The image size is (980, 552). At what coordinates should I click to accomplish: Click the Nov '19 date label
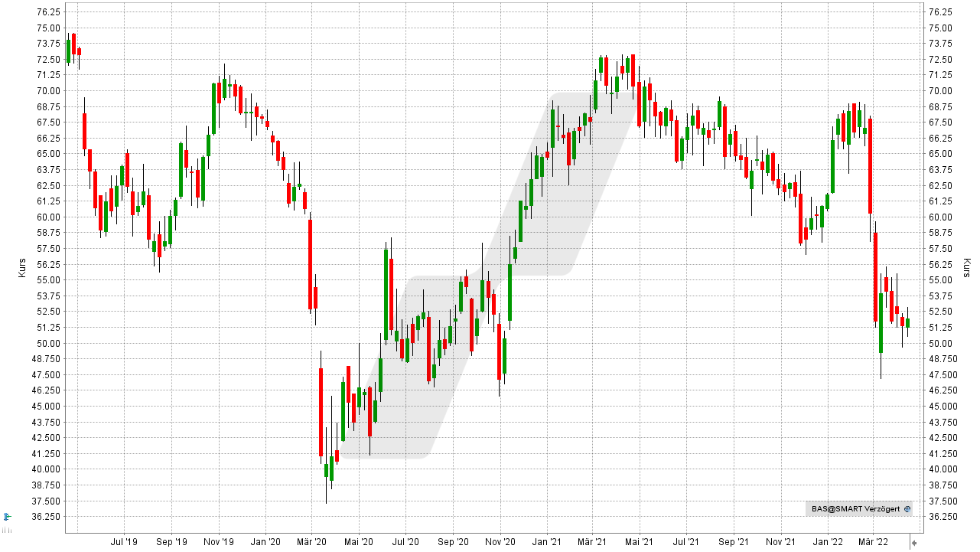(x=219, y=542)
